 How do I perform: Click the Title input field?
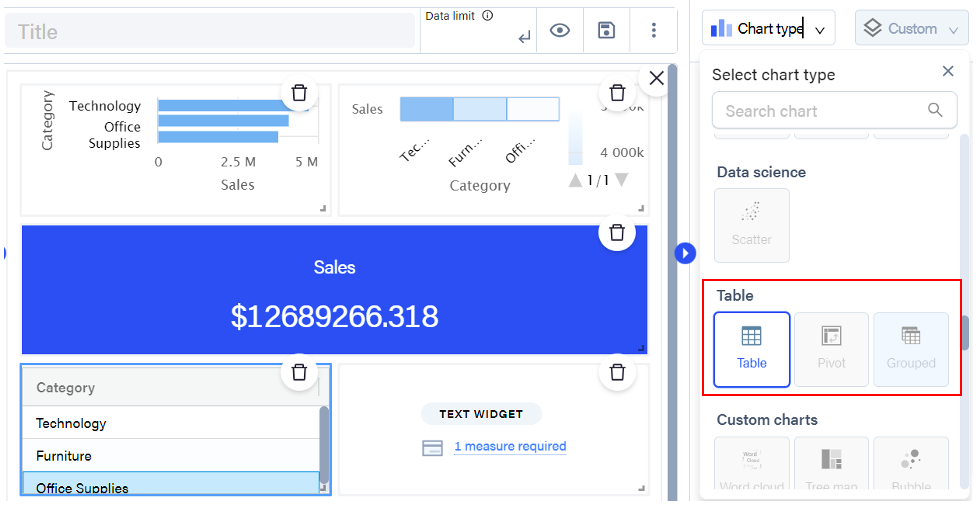click(210, 32)
